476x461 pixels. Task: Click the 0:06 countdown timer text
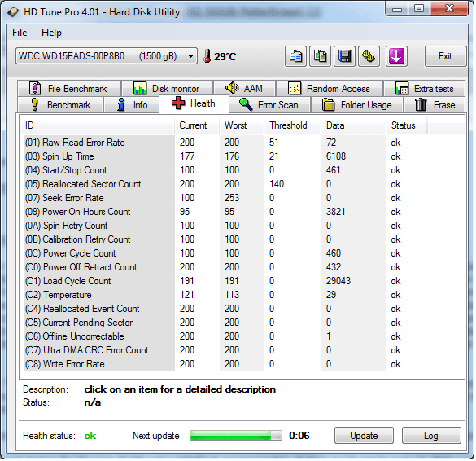299,436
